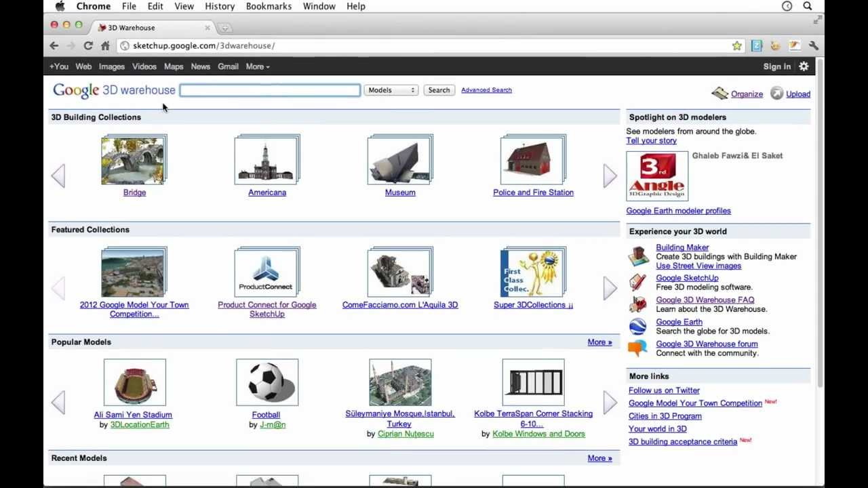
Task: Open Ali Sami Yen Stadium thumbnail
Action: click(x=134, y=382)
